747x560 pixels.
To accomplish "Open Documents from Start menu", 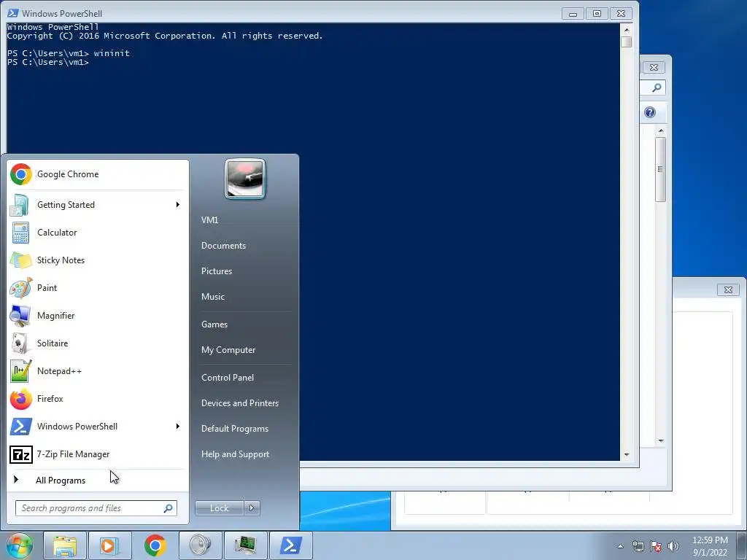I will point(223,246).
